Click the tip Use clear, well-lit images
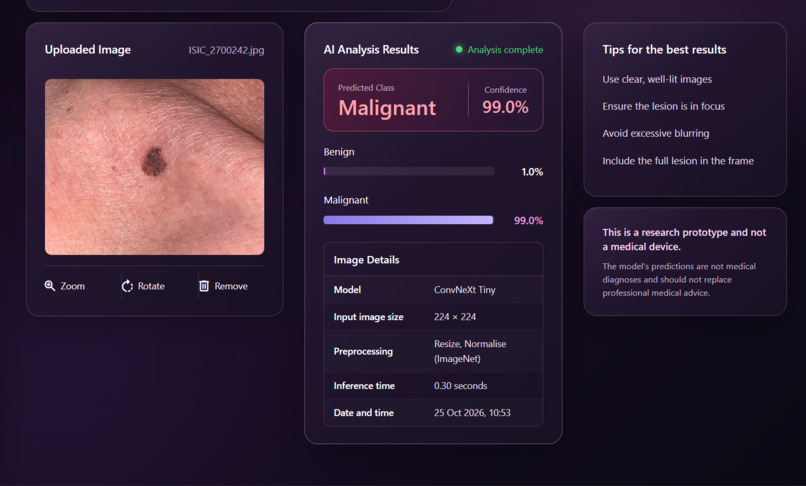806x486 pixels. 657,79
